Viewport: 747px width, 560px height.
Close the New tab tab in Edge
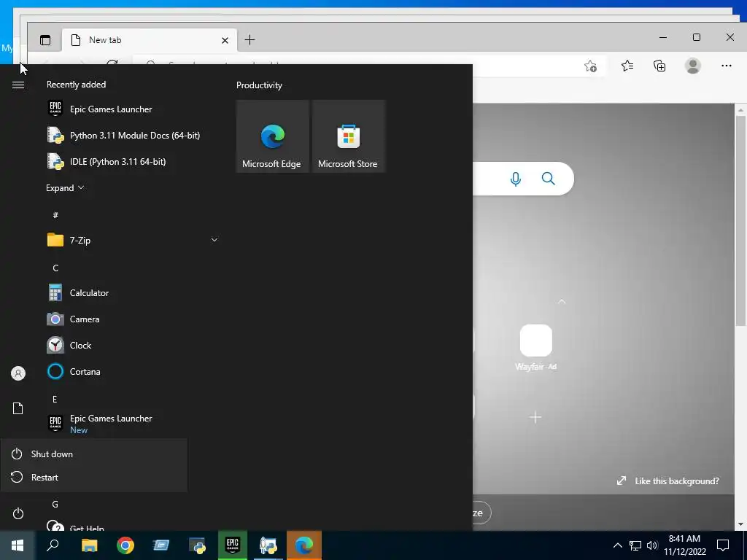point(225,41)
